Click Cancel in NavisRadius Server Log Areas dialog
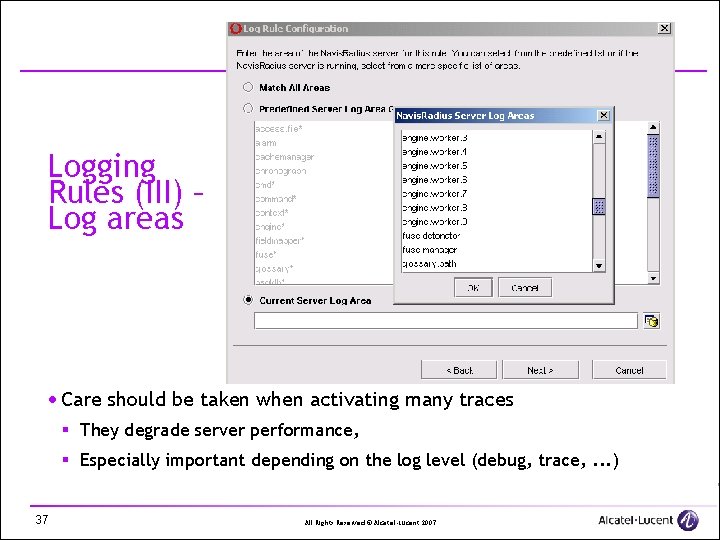Viewport: 720px width, 540px height. (525, 287)
